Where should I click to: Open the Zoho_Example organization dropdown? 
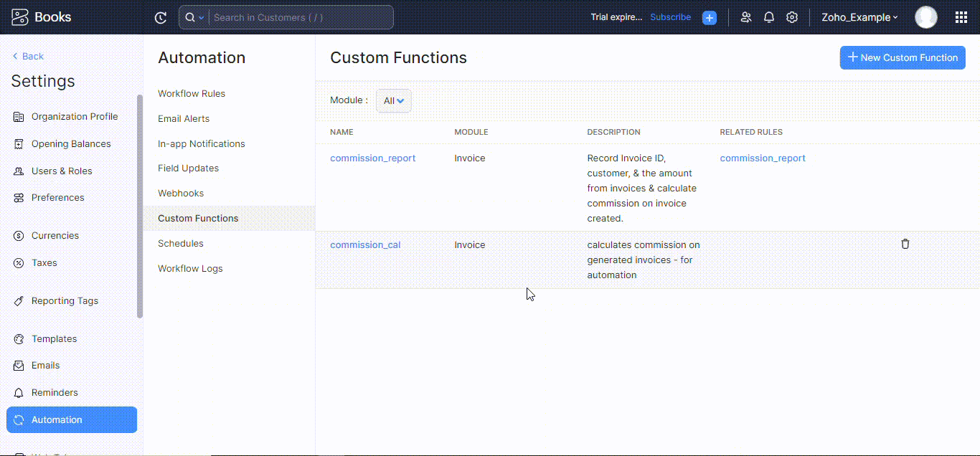[859, 16]
